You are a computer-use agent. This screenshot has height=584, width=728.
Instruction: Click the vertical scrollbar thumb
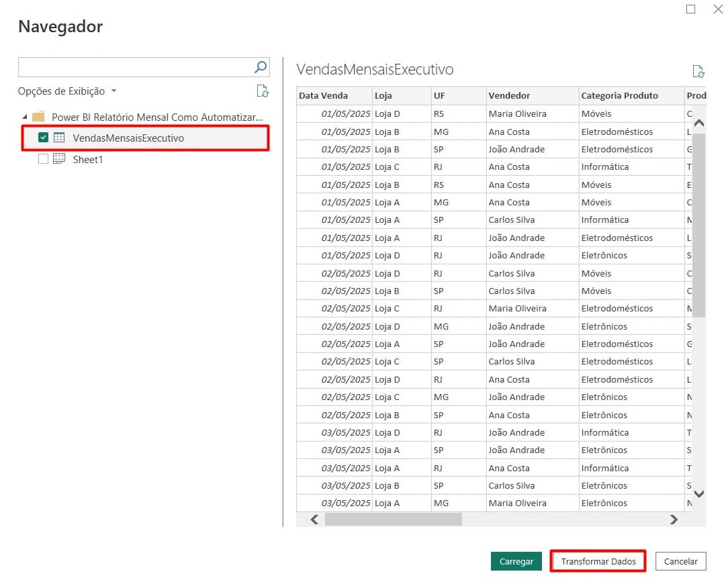click(698, 225)
